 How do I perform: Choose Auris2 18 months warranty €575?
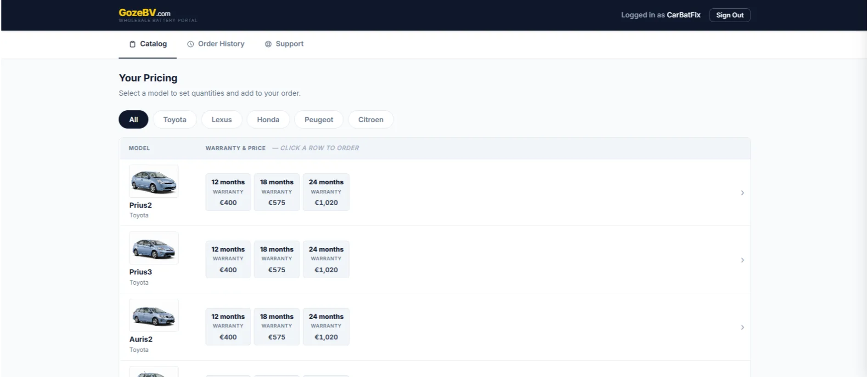tap(277, 326)
